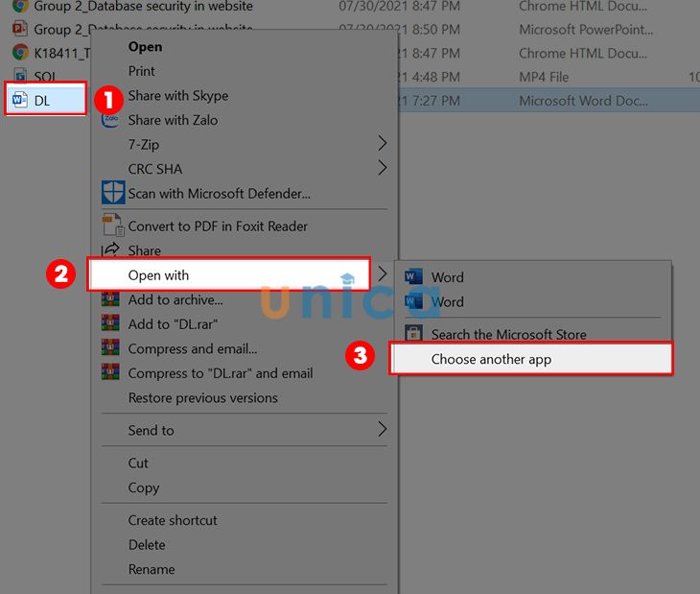Click the video file icon next to SQL
The image size is (700, 594).
click(x=20, y=75)
